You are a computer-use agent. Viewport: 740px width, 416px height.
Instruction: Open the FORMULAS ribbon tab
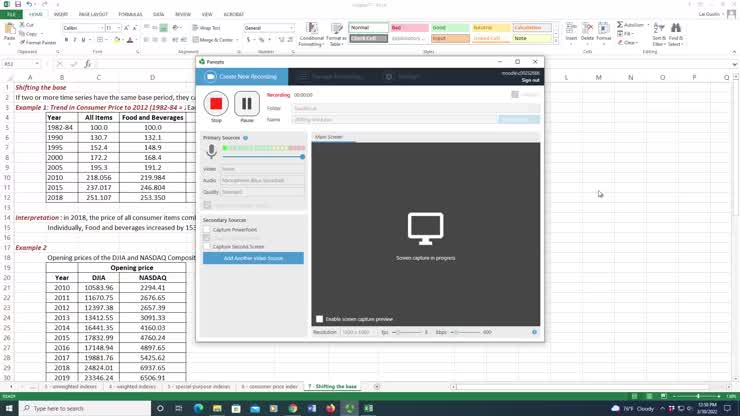point(130,15)
